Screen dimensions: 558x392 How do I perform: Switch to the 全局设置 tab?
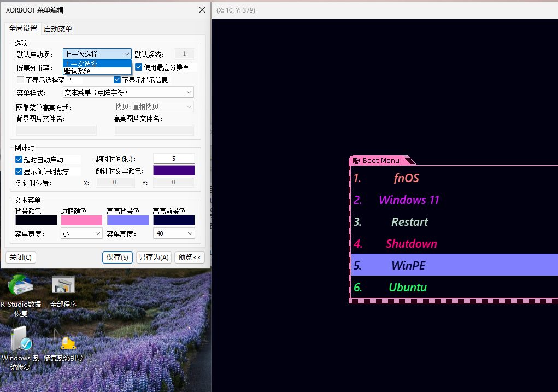coord(23,28)
